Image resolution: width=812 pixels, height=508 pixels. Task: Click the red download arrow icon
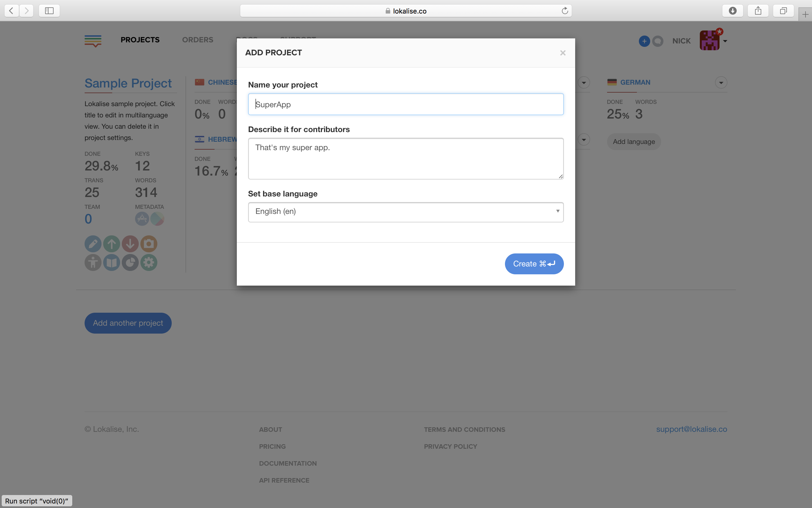point(130,244)
